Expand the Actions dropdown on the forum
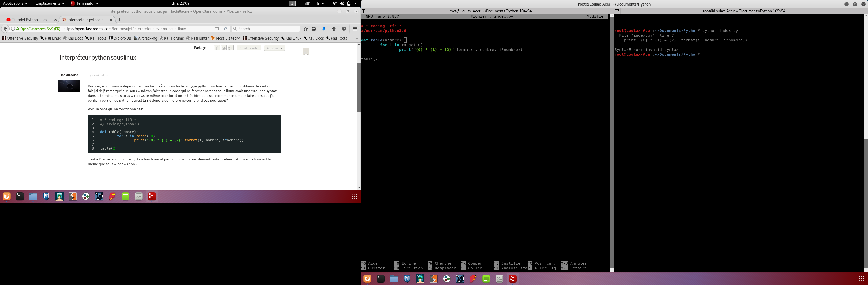The width and height of the screenshot is (868, 285). pos(274,48)
